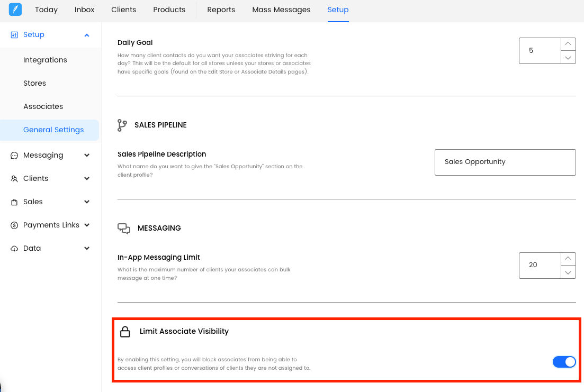Click the lock icon beside Limit Associate Visibility
The image size is (584, 392).
pyautogui.click(x=125, y=332)
